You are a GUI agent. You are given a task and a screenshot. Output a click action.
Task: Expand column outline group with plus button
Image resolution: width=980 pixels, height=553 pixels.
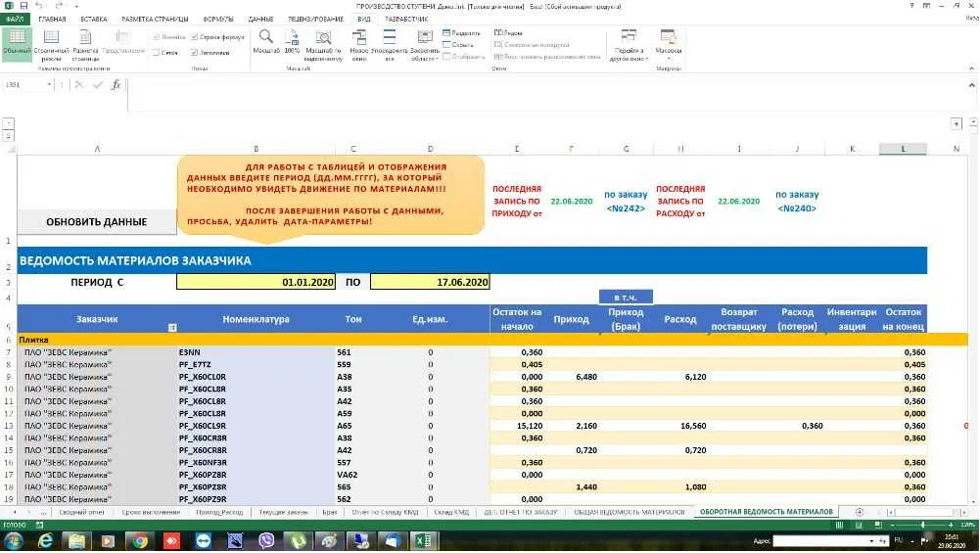point(957,123)
